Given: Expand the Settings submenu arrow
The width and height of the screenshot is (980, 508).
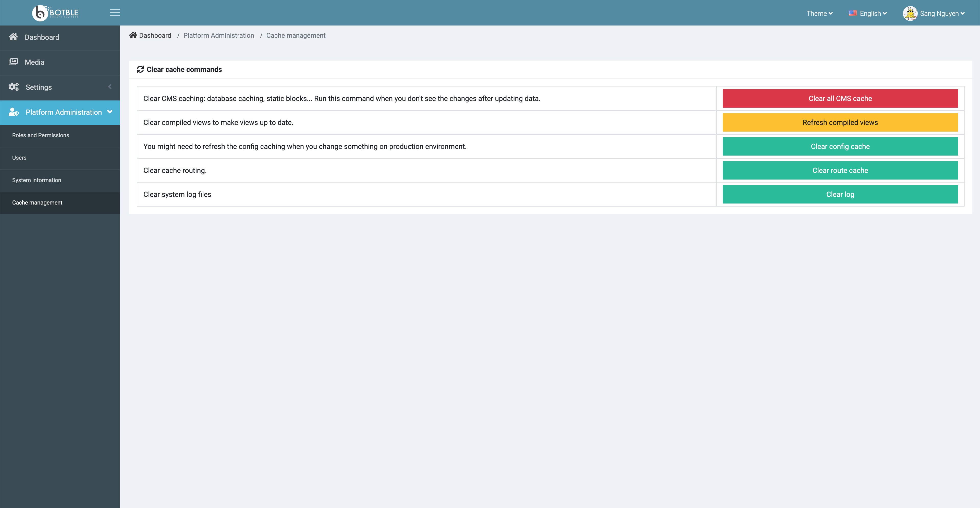Looking at the screenshot, I should [110, 87].
